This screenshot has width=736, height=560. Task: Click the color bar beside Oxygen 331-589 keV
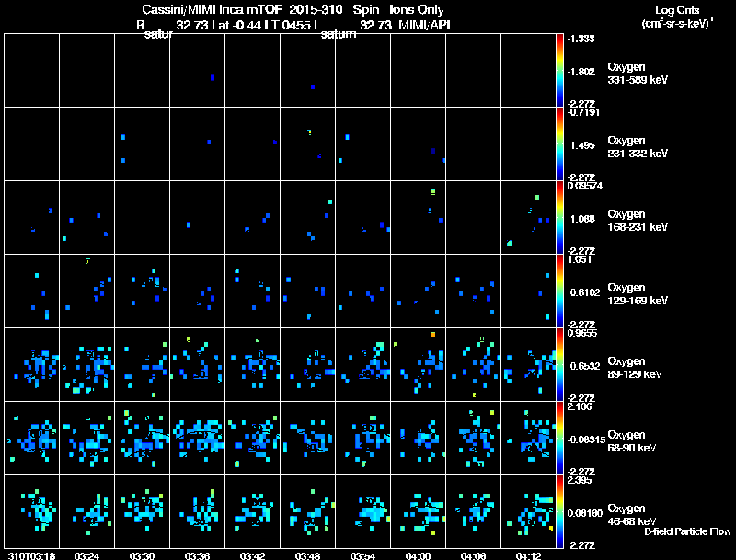coord(559,71)
